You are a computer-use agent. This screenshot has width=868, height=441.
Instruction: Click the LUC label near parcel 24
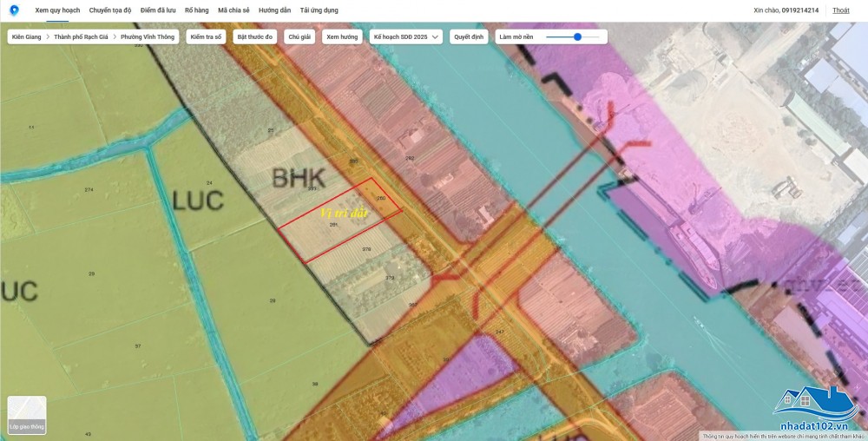click(198, 201)
